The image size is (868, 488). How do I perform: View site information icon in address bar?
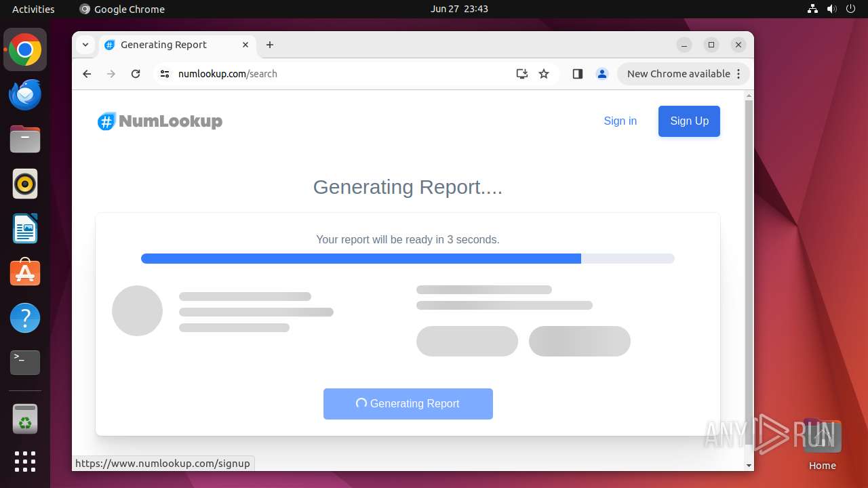coord(165,74)
